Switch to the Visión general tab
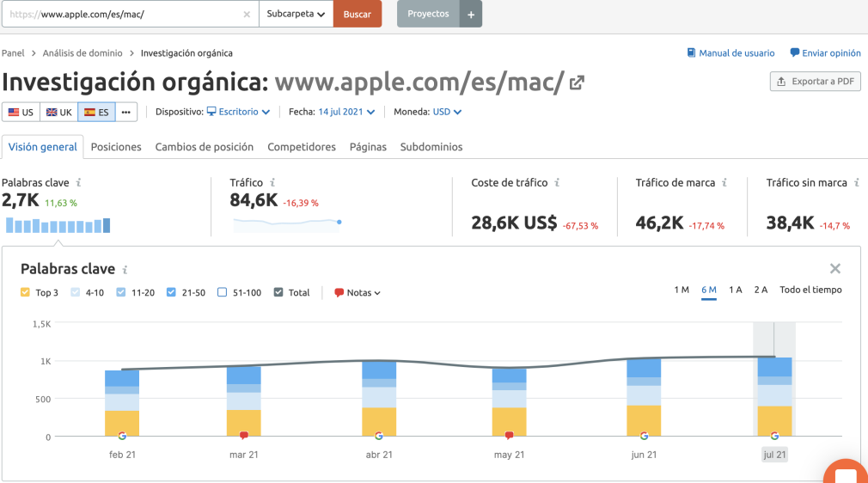 pos(43,147)
